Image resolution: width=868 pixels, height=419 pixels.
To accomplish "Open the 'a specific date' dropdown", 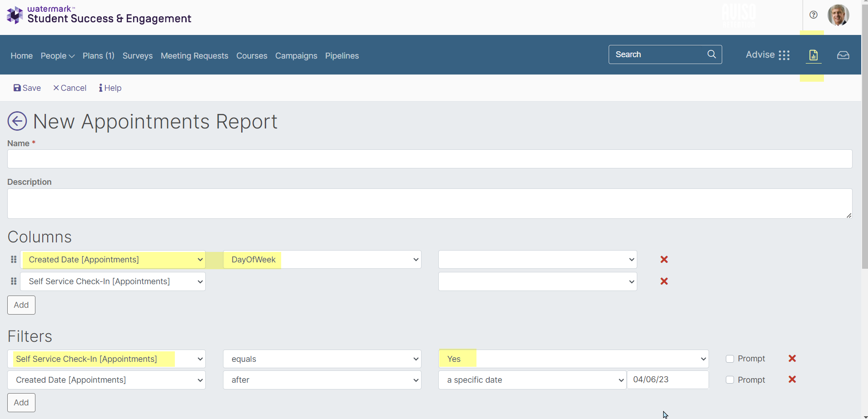I will pos(532,380).
